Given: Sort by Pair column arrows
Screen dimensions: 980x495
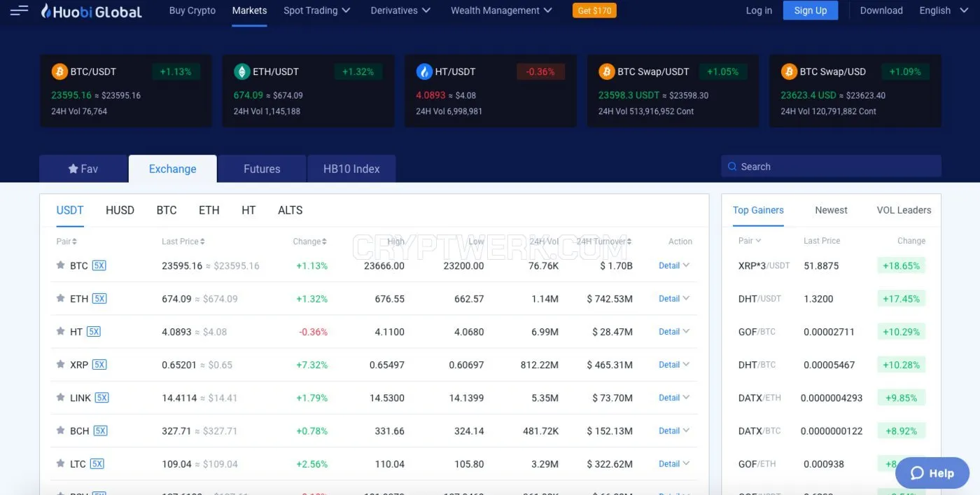Looking at the screenshot, I should click(x=74, y=242).
